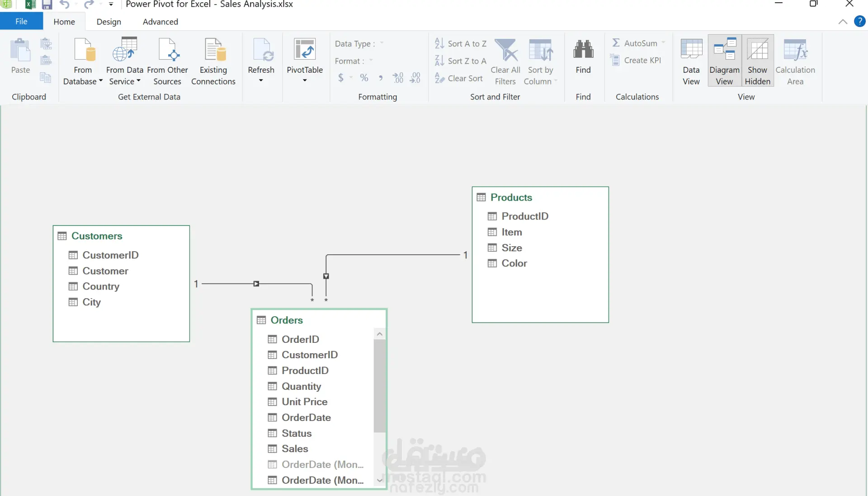
Task: Create a KPI
Action: (x=635, y=60)
